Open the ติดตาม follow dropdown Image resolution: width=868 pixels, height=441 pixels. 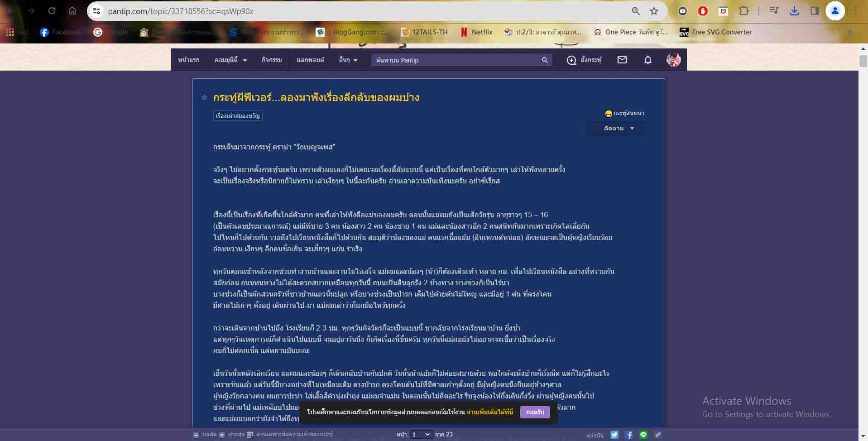pyautogui.click(x=618, y=129)
